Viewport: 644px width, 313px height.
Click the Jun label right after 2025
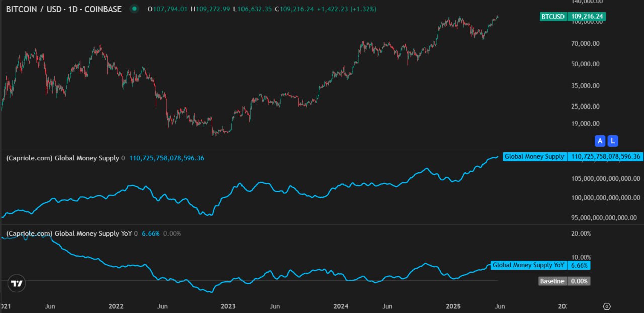pos(500,306)
